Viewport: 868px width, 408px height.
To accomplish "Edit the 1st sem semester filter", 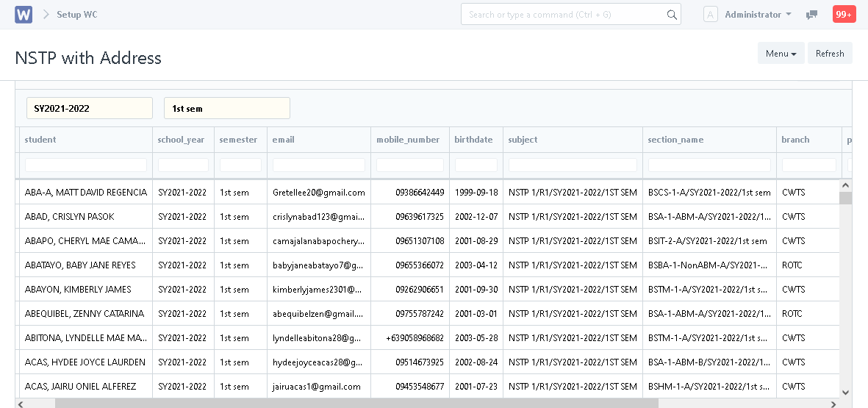I will coord(227,108).
